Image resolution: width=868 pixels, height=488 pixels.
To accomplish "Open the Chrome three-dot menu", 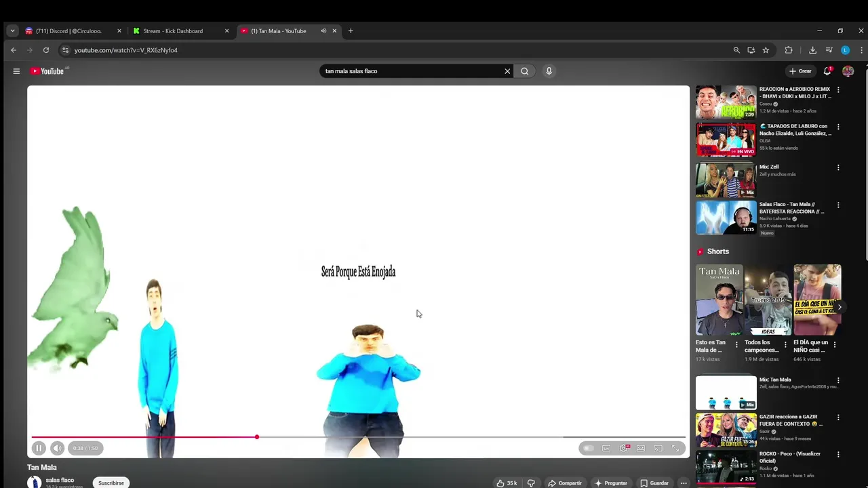I will pyautogui.click(x=861, y=50).
